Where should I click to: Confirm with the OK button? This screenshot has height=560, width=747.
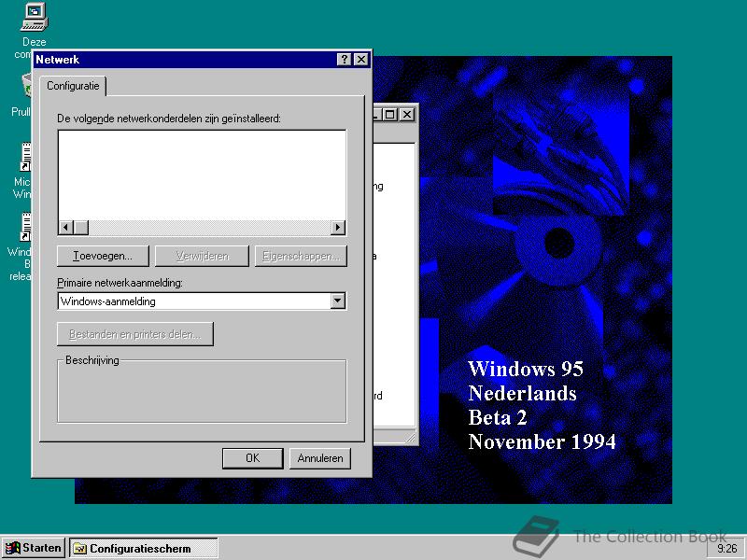(x=252, y=458)
